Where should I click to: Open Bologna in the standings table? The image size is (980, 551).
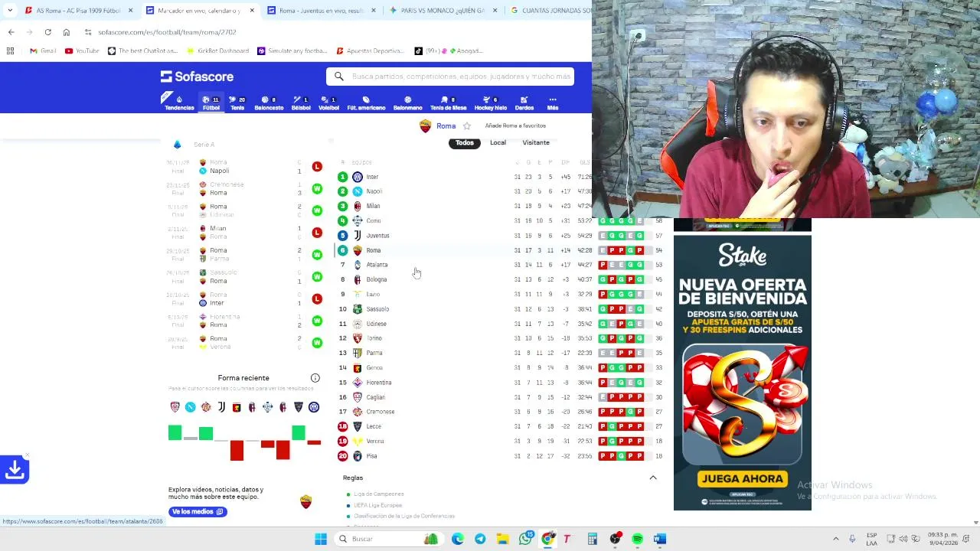(x=376, y=279)
